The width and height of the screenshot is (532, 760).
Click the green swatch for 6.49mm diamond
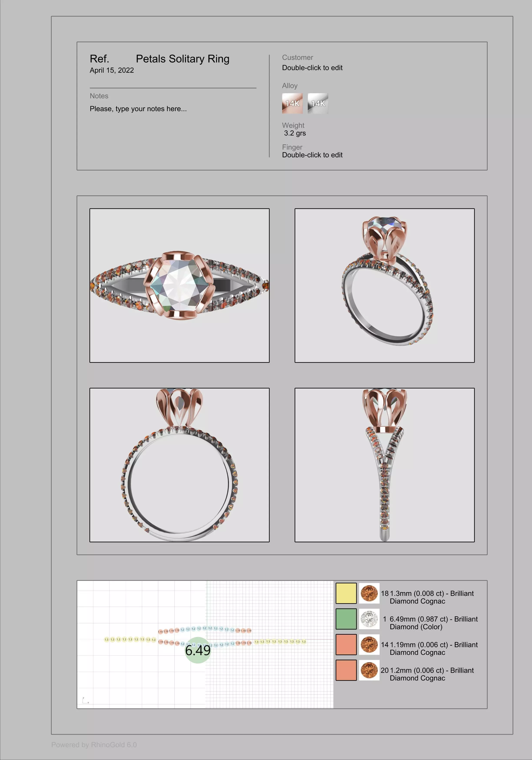coord(346,619)
